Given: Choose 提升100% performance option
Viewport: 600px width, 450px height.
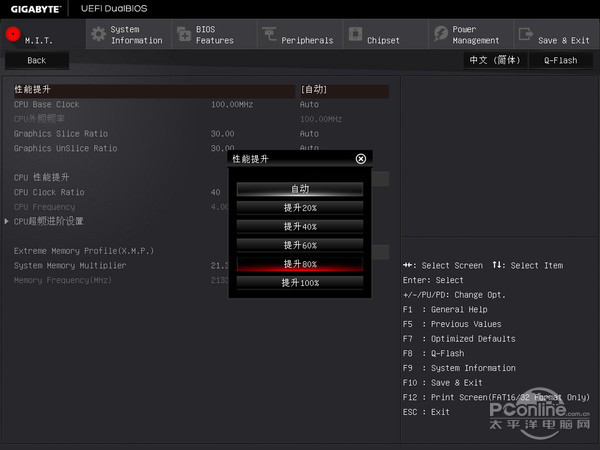Looking at the screenshot, I should [300, 283].
